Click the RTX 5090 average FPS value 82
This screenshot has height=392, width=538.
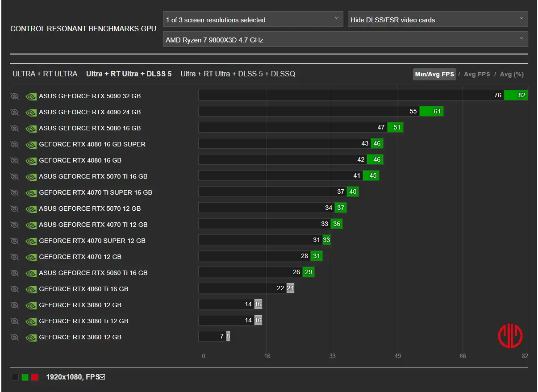516,95
